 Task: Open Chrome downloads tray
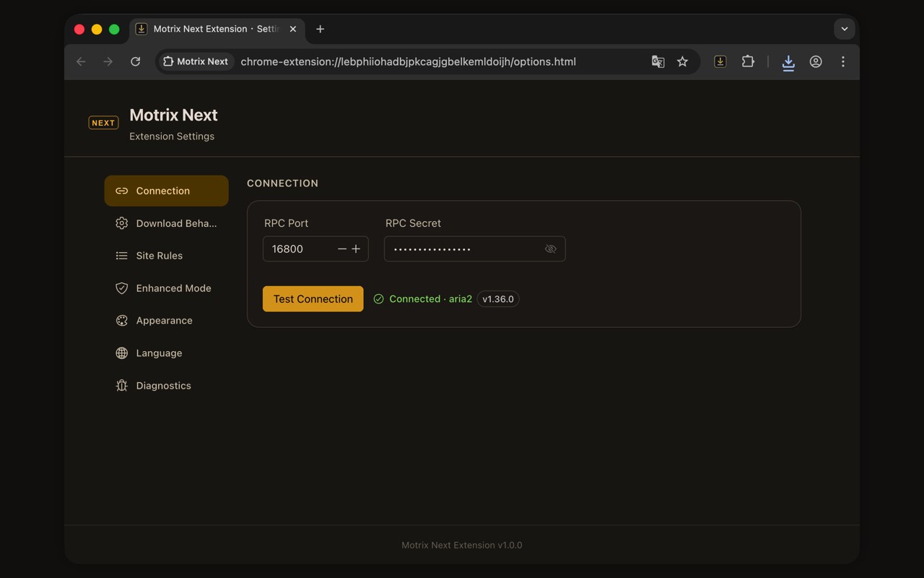click(x=788, y=62)
